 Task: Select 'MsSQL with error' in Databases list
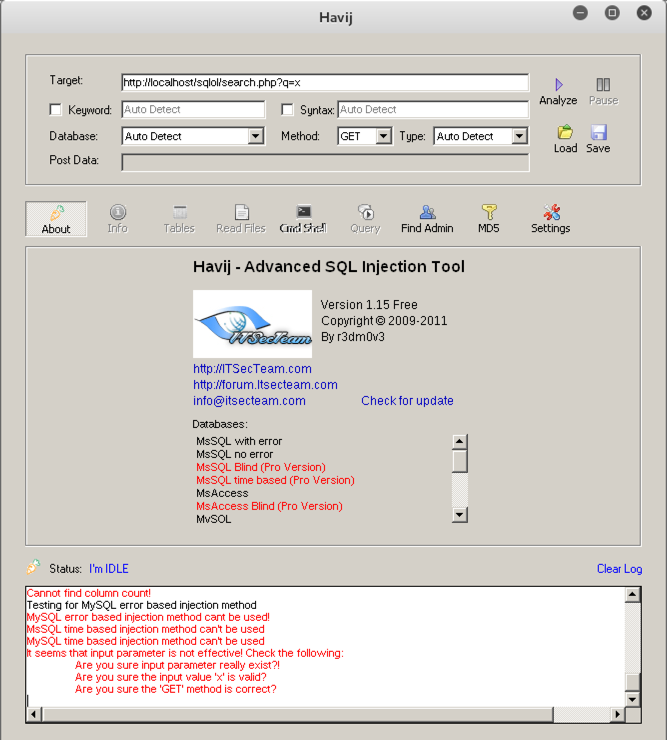(x=239, y=441)
